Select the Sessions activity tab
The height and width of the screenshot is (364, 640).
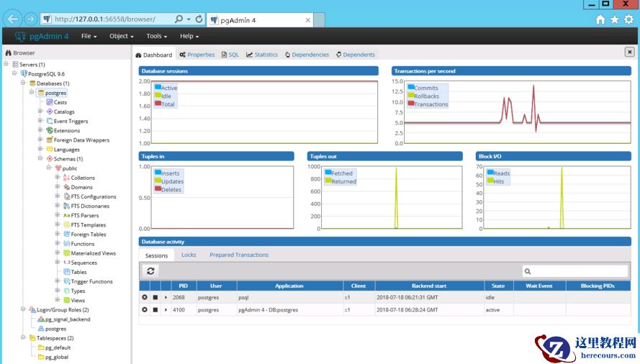(x=156, y=255)
